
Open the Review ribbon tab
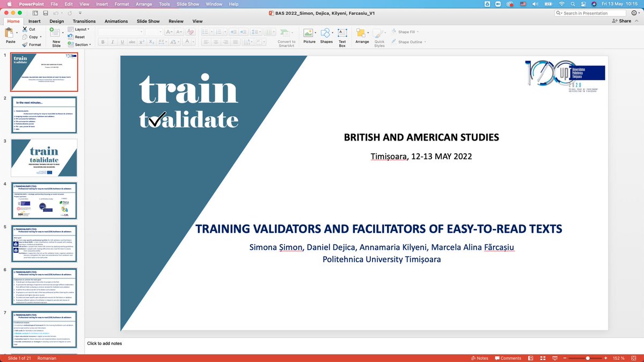[x=176, y=21]
